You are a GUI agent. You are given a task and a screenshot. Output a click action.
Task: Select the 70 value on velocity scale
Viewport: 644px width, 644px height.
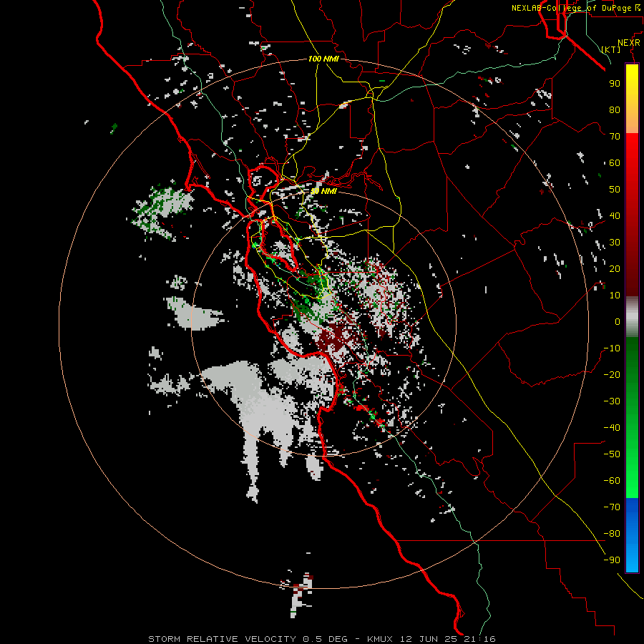coord(615,137)
